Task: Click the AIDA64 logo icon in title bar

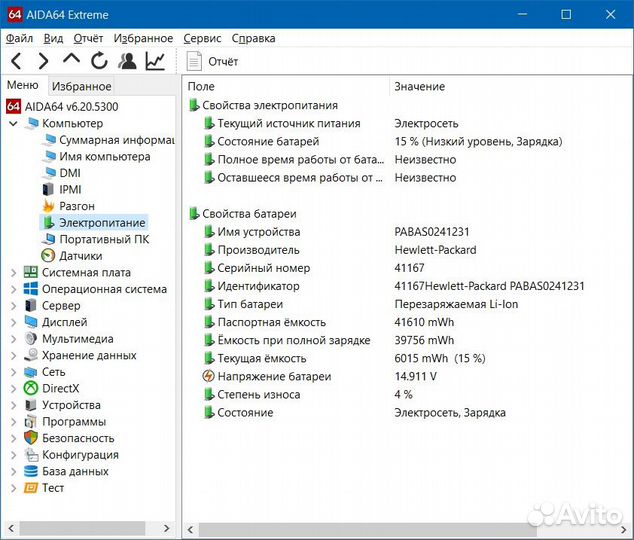Action: click(x=14, y=15)
